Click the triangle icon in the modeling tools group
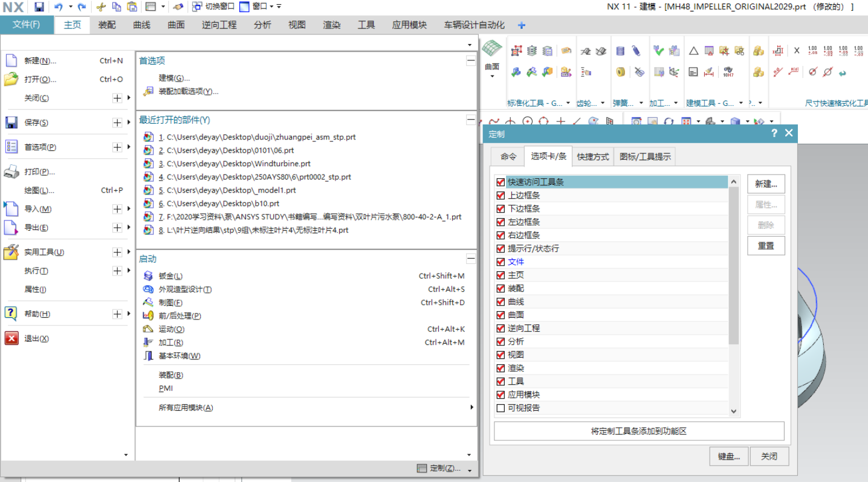The image size is (868, 482). 693,51
